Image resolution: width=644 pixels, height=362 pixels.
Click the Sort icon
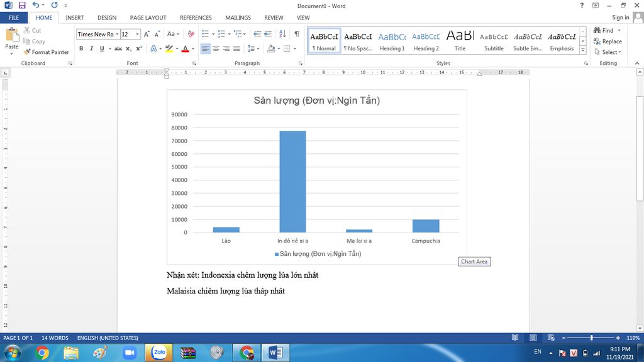click(x=282, y=34)
